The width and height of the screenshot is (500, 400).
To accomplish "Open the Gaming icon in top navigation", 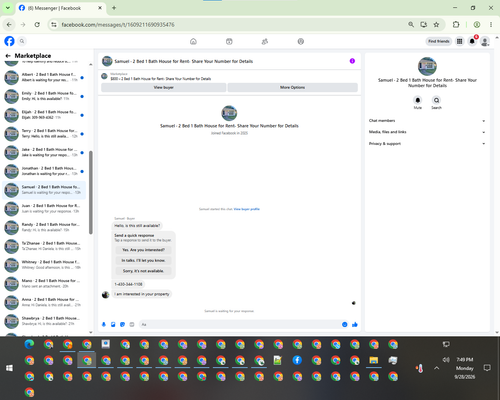I will pyautogui.click(x=301, y=41).
